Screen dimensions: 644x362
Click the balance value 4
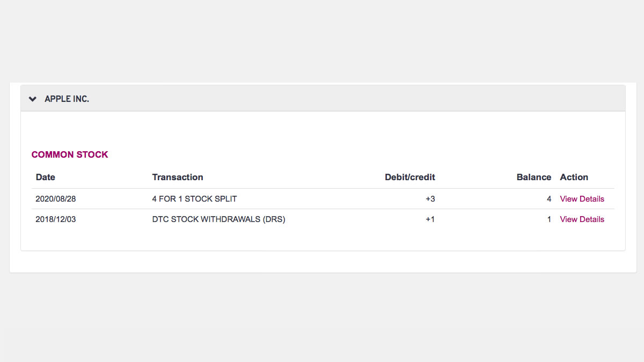(x=549, y=199)
